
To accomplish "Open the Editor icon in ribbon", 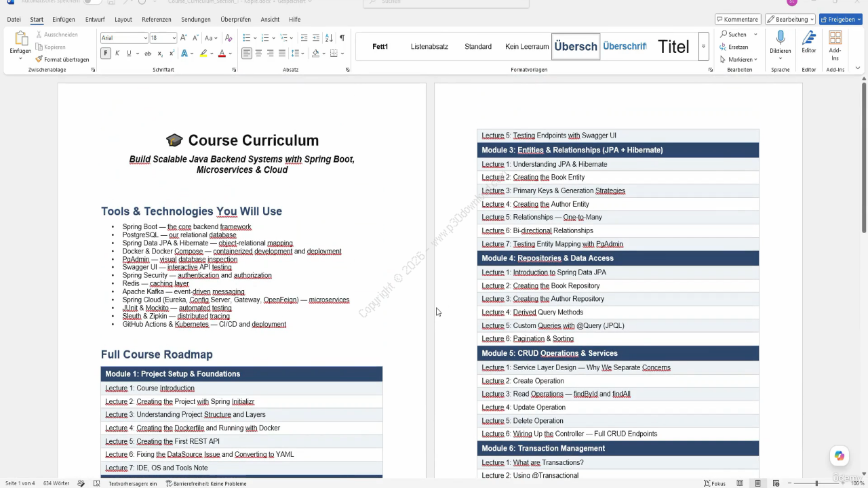I will (809, 38).
